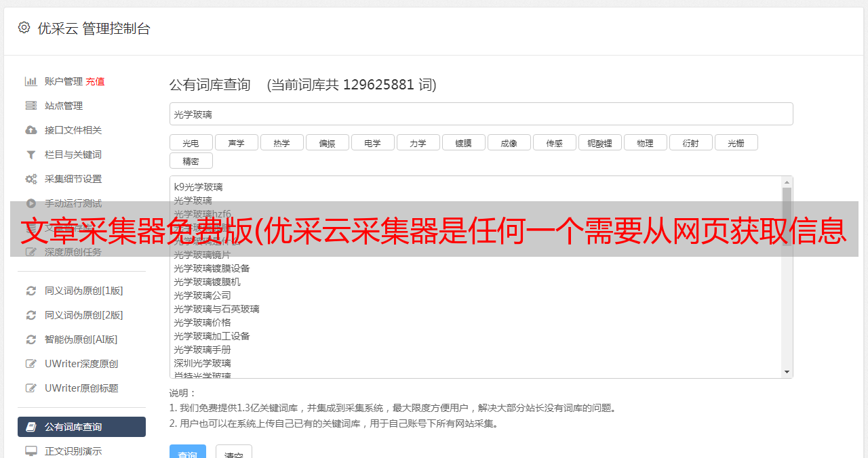Select the 光电 tag button

[x=191, y=142]
